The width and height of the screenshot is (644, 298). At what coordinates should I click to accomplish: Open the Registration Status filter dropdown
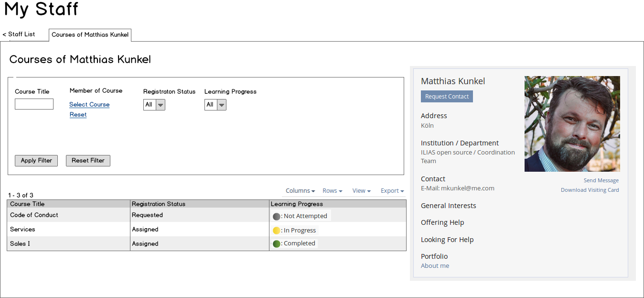coord(154,105)
